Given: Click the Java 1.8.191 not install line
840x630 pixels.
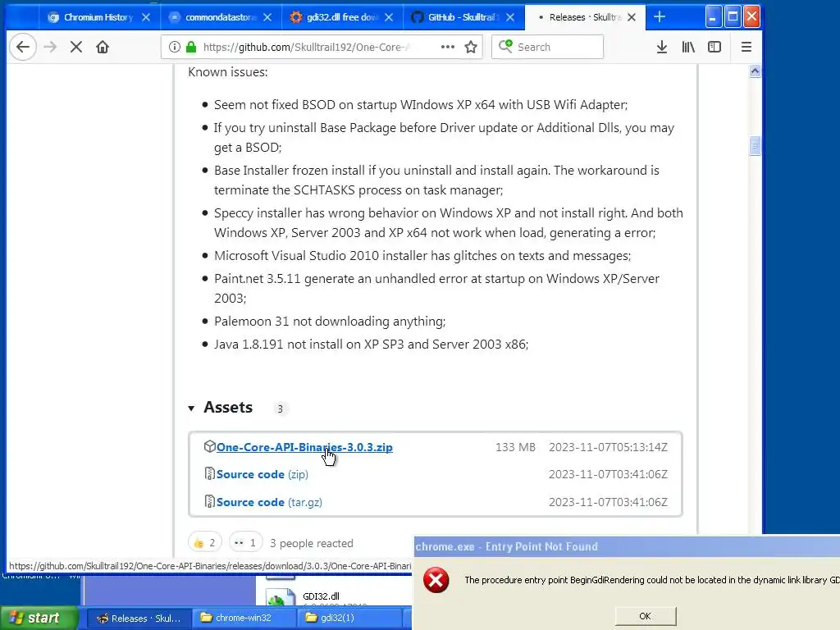Looking at the screenshot, I should coord(372,345).
